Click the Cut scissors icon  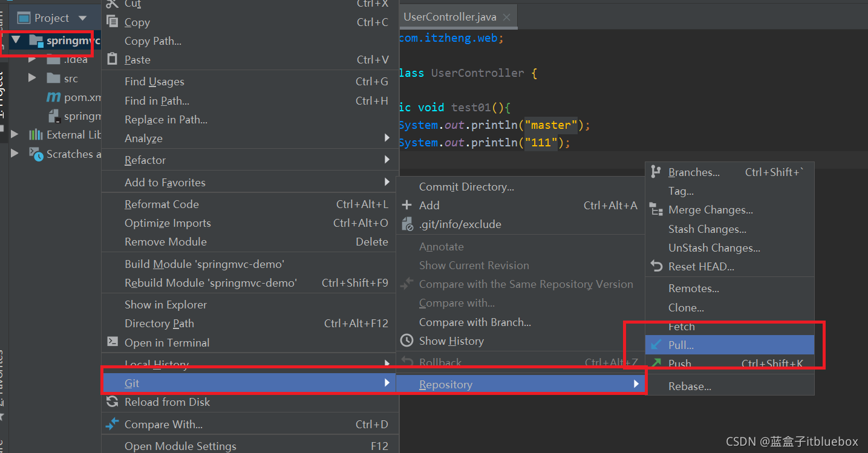click(x=112, y=4)
